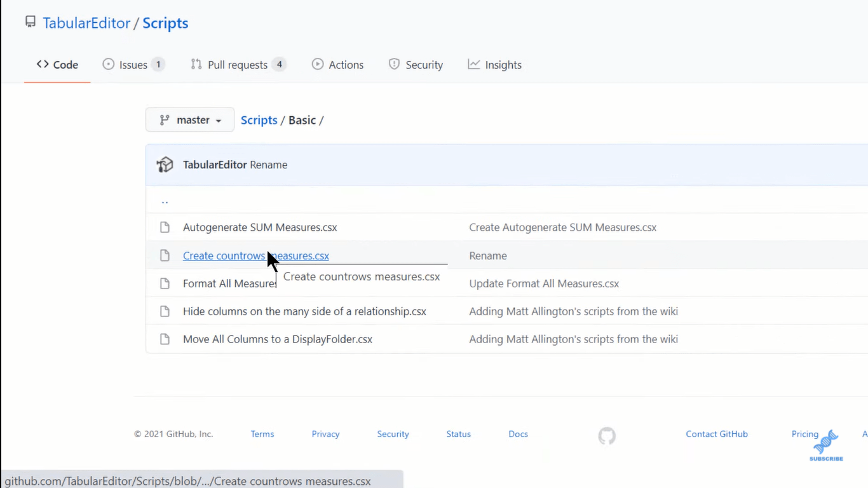The image size is (868, 488).
Task: Open Format All Measures.csx file
Action: tap(229, 283)
